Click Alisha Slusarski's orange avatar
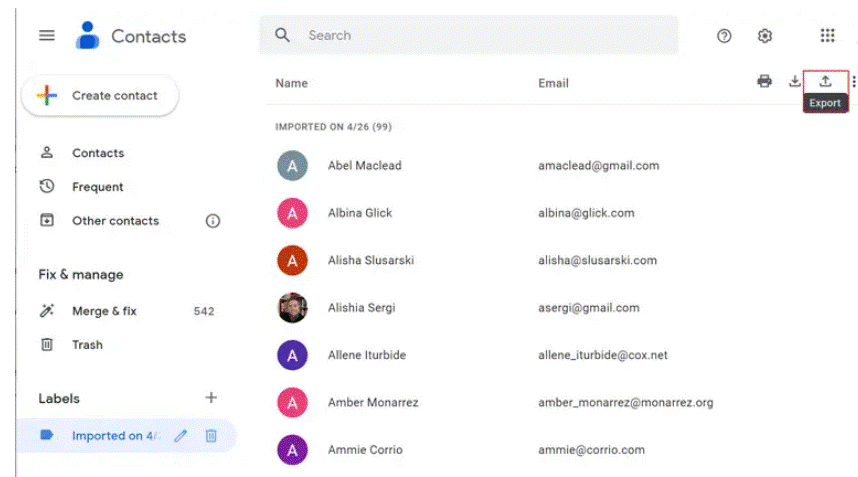This screenshot has height=477, width=858. (292, 260)
